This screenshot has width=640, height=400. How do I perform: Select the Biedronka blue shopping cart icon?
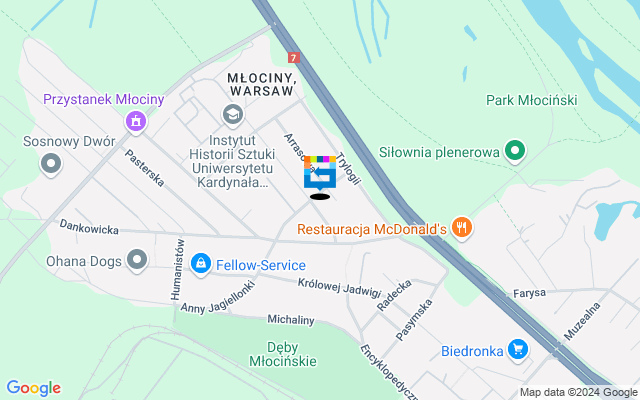pos(518,350)
